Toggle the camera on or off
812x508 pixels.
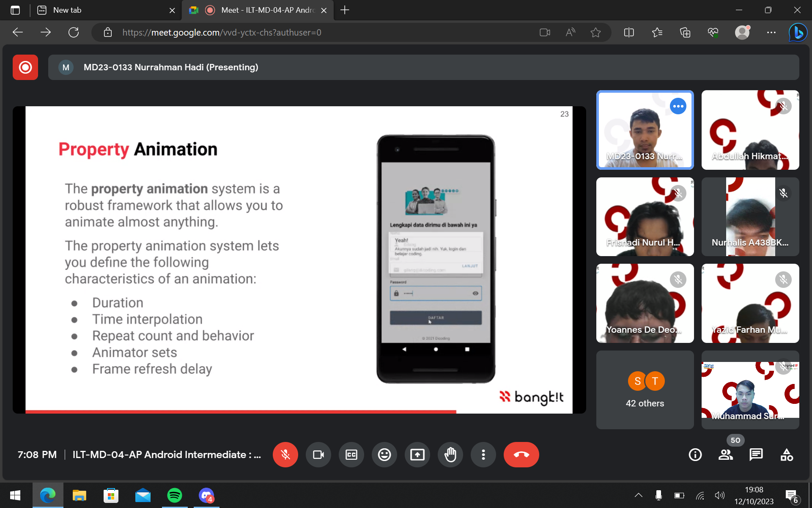pyautogui.click(x=318, y=455)
